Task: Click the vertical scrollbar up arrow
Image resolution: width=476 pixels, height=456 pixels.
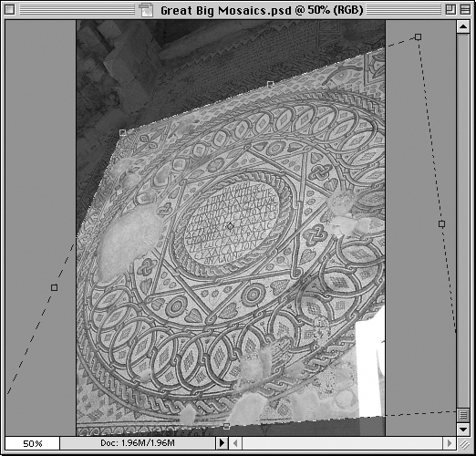Action: click(x=463, y=26)
